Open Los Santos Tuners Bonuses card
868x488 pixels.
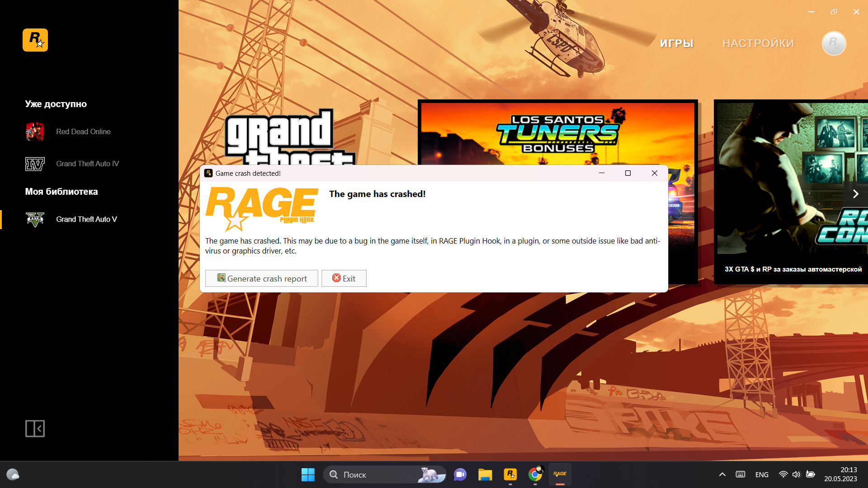(x=557, y=133)
